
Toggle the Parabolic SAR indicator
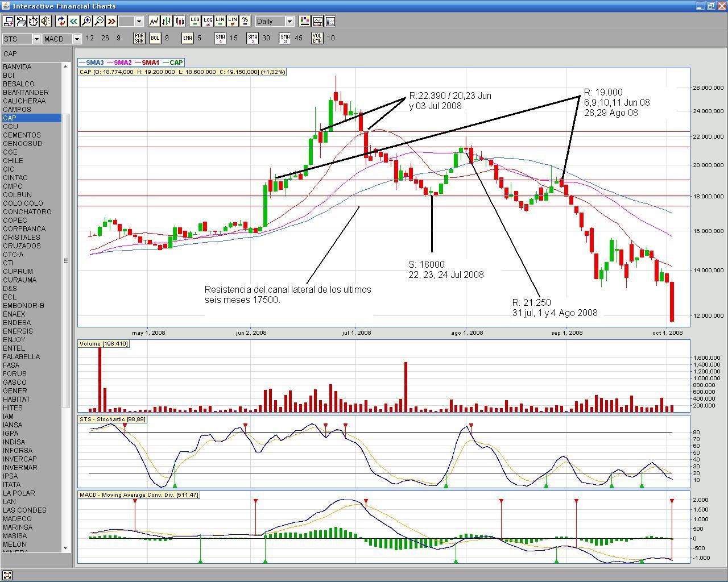pos(139,38)
